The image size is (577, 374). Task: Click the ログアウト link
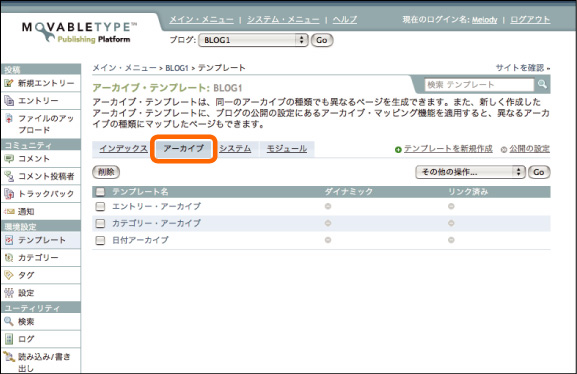pos(530,20)
